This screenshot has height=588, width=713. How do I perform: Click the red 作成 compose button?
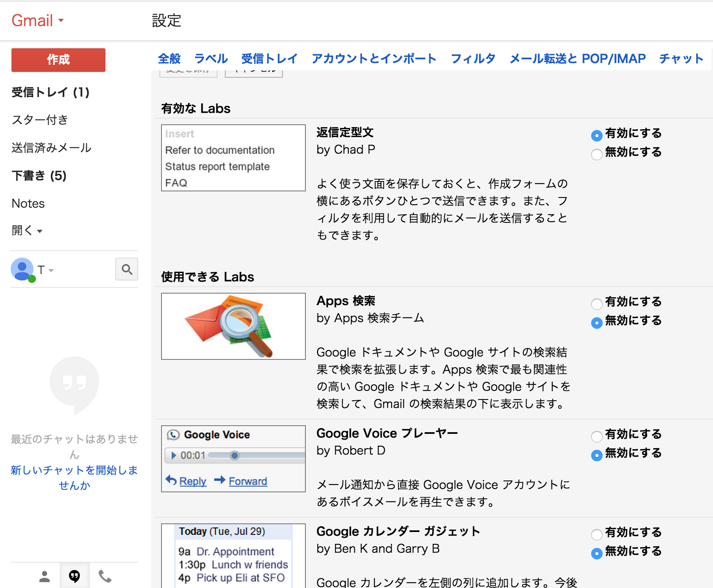pos(58,60)
